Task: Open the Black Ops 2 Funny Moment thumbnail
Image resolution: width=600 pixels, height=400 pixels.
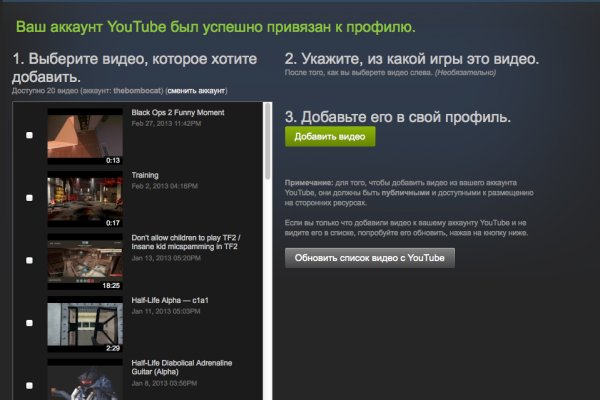Action: [x=85, y=136]
